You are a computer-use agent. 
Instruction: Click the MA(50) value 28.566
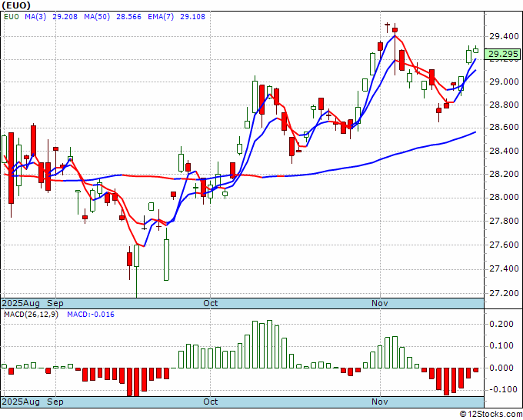coord(128,17)
